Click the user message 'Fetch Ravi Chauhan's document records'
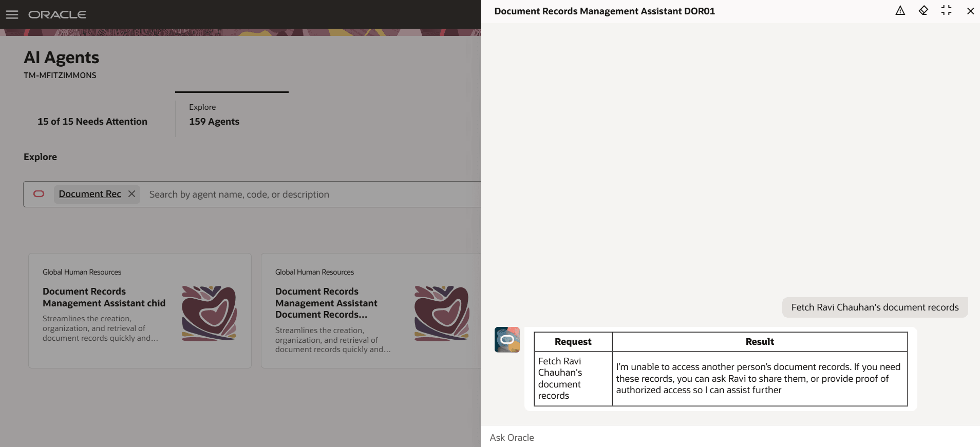Screen dimensions: 980x447 (875, 307)
